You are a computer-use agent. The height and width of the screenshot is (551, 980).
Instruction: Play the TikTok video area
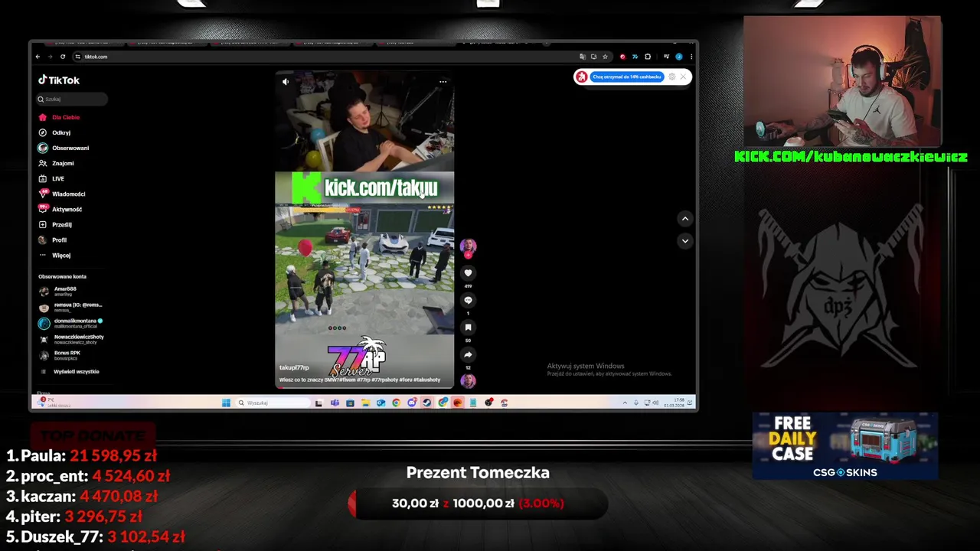coord(364,230)
